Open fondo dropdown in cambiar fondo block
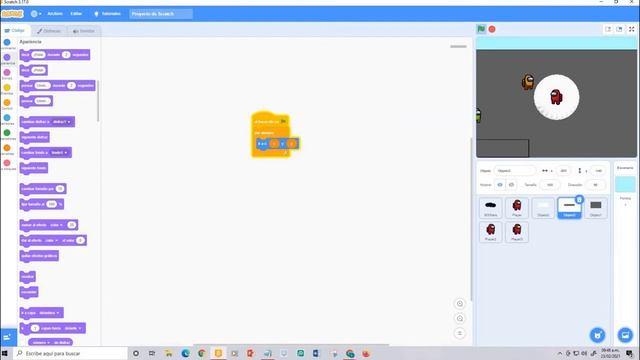The image size is (640, 360). pos(59,153)
